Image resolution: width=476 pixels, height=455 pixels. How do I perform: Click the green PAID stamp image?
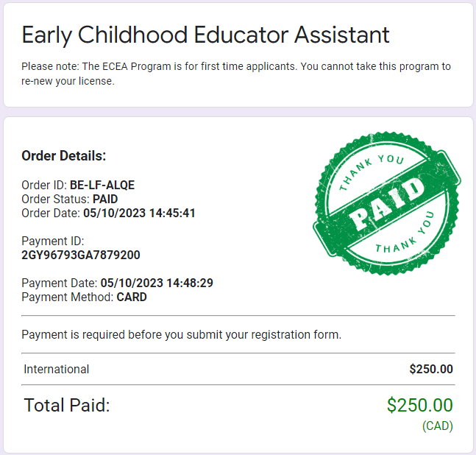[387, 204]
